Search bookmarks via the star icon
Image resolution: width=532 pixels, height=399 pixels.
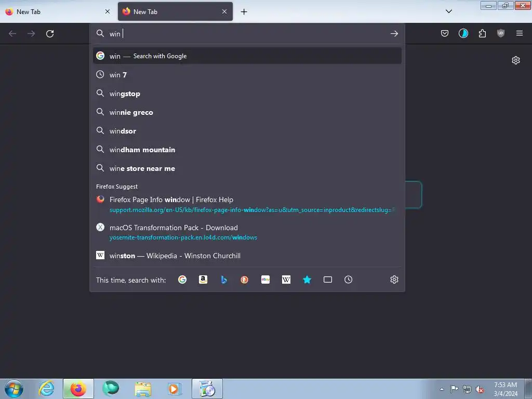(x=307, y=280)
